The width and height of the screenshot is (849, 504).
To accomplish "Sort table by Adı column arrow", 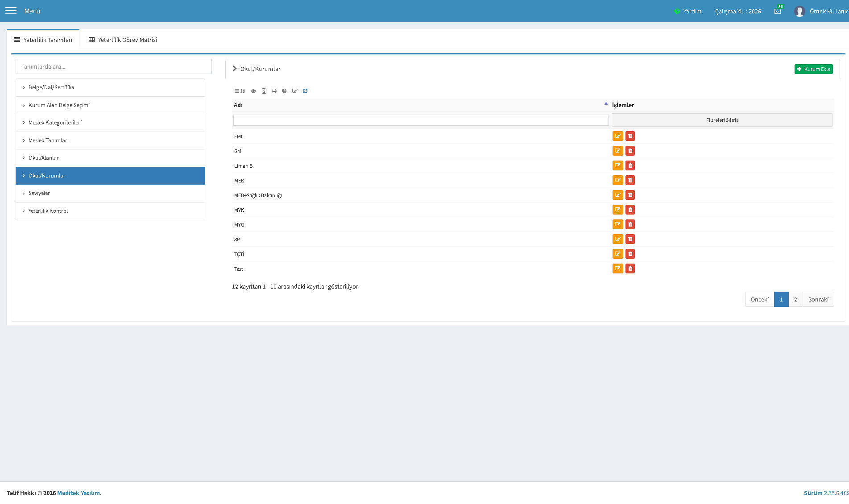I will tap(606, 103).
